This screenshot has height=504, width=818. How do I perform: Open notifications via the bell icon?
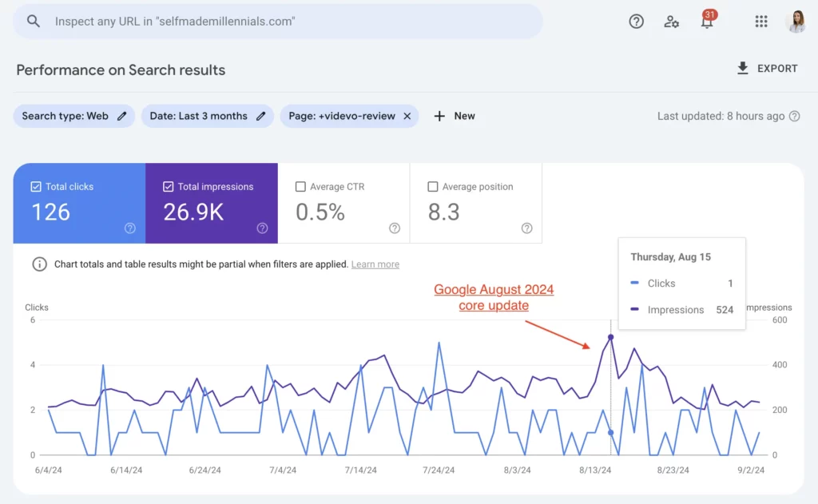point(707,22)
